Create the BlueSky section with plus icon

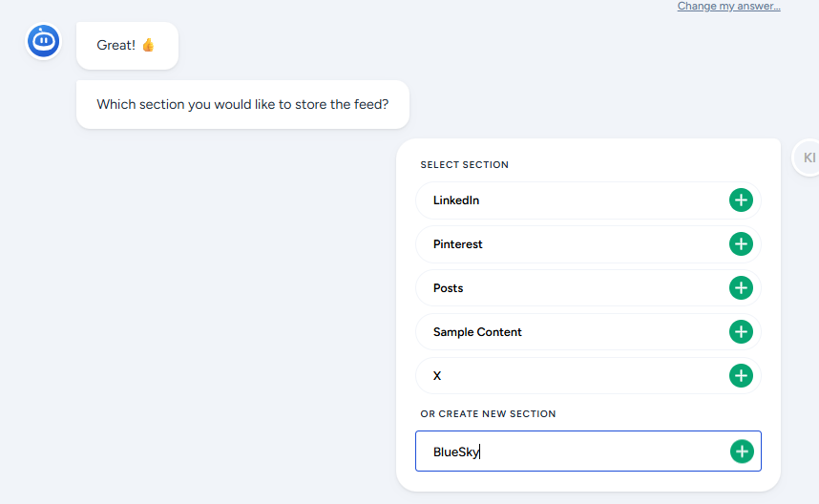(741, 451)
